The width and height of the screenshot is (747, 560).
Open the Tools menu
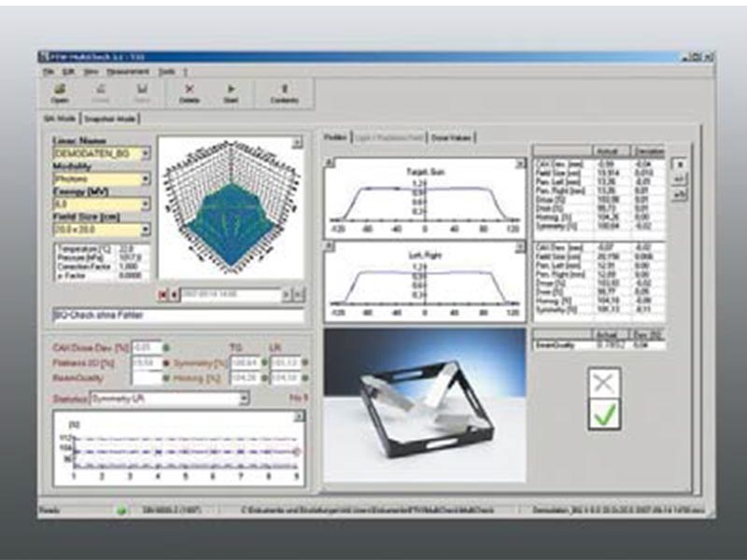[x=166, y=72]
